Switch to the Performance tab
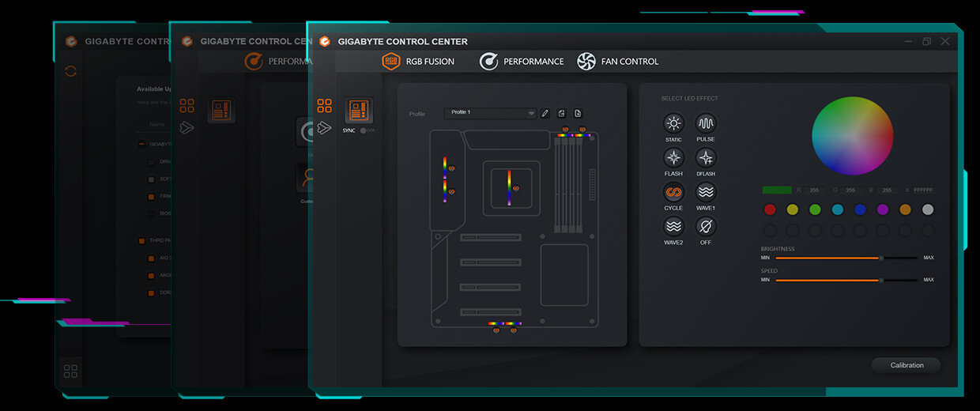The width and height of the screenshot is (980, 411). pos(522,62)
